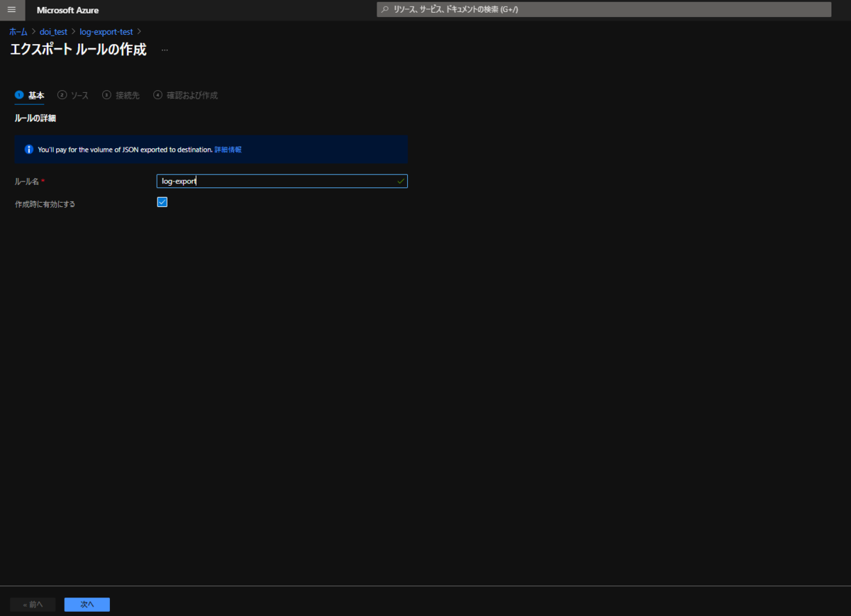This screenshot has width=851, height=616.
Task: Focus the resource search box in top bar
Action: (x=604, y=10)
